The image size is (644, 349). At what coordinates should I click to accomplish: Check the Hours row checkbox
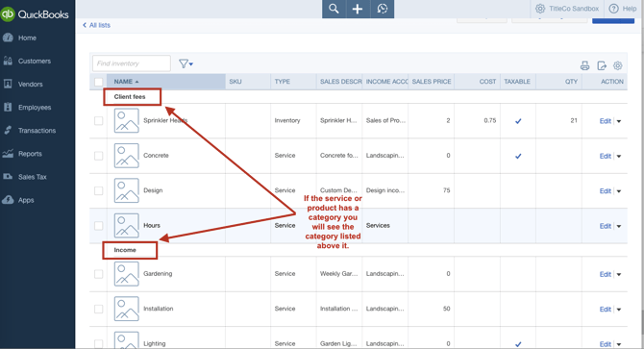tap(99, 225)
